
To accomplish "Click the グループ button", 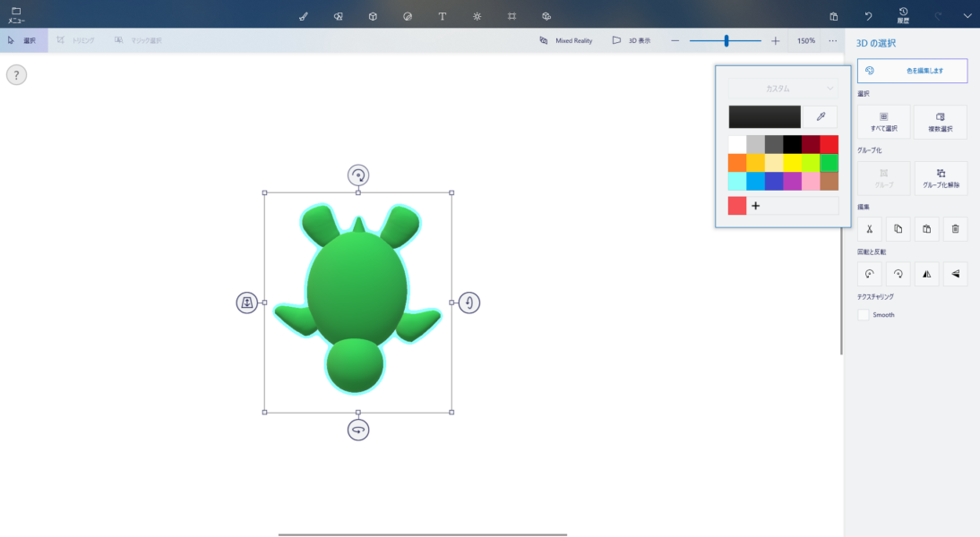I will coord(884,178).
